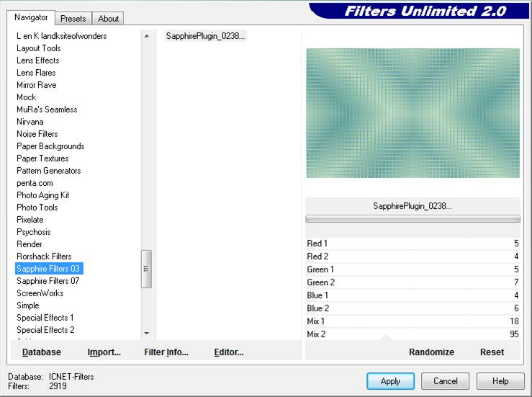532x397 pixels.
Task: Click Import... to add filters
Action: pyautogui.click(x=104, y=352)
